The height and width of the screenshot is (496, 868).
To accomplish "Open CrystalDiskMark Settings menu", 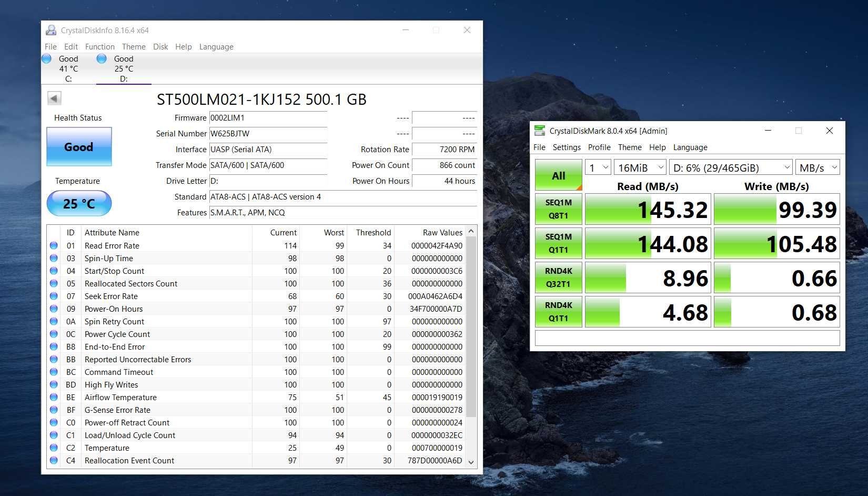I will [567, 147].
